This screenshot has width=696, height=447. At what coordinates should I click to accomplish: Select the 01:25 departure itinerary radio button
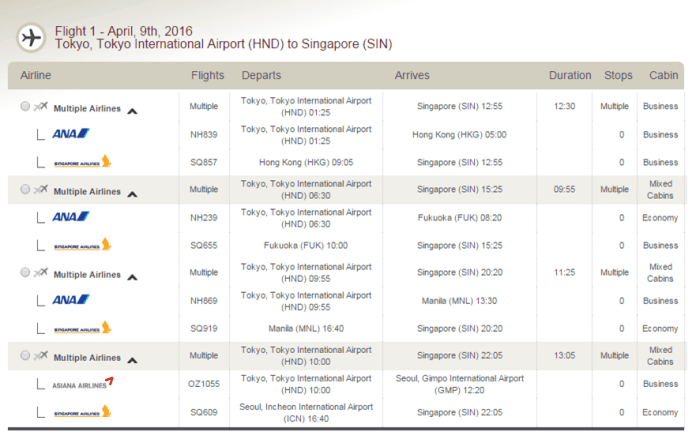click(x=25, y=106)
